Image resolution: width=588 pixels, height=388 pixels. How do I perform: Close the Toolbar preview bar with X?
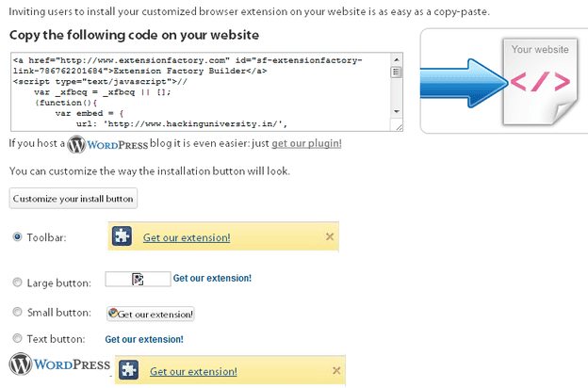[330, 236]
